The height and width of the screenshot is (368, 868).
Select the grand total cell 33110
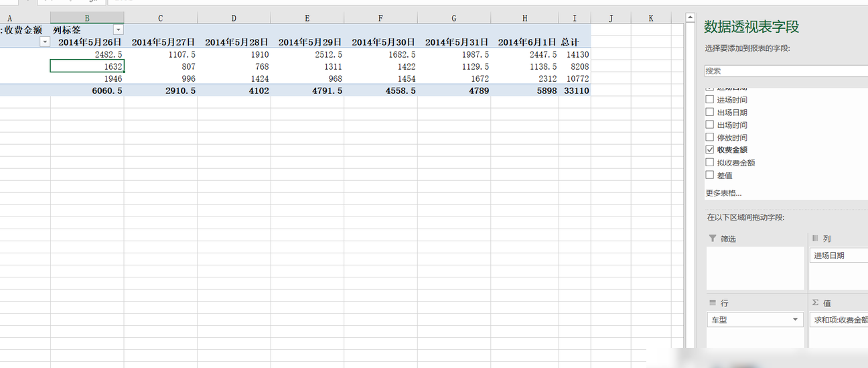(x=575, y=90)
